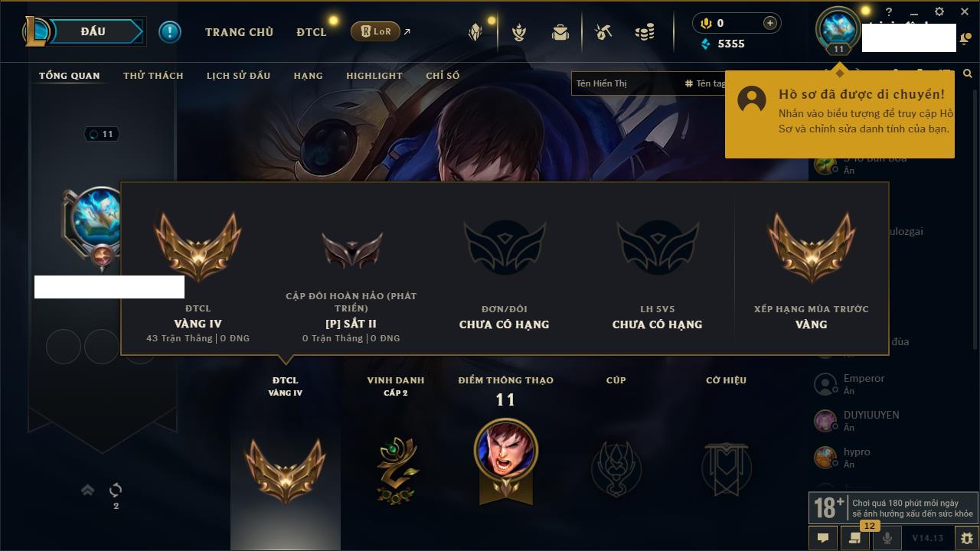980x551 pixels.
Task: Click the refresh arrows icon on profile banner
Action: tap(116, 490)
